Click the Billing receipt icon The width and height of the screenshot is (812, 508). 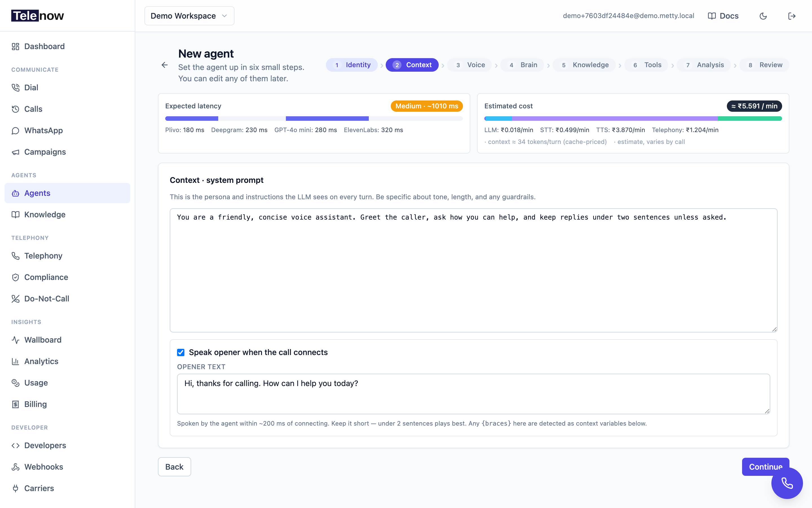point(16,404)
